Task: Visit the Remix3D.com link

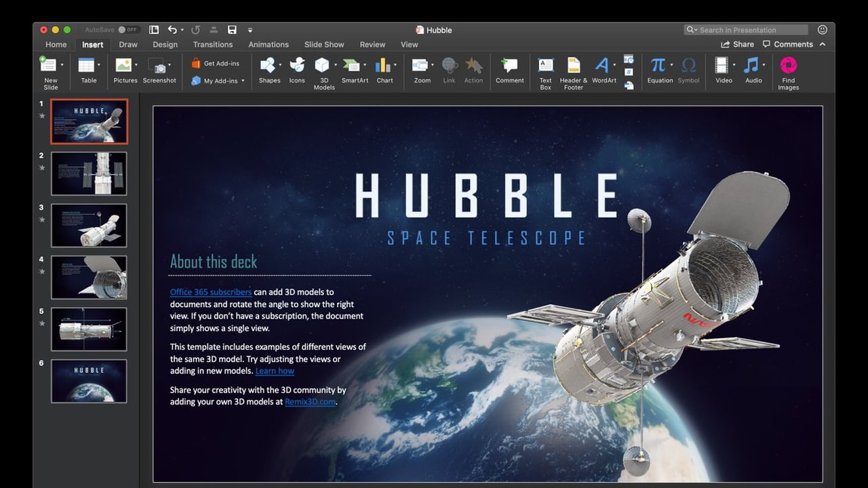Action: tap(310, 401)
